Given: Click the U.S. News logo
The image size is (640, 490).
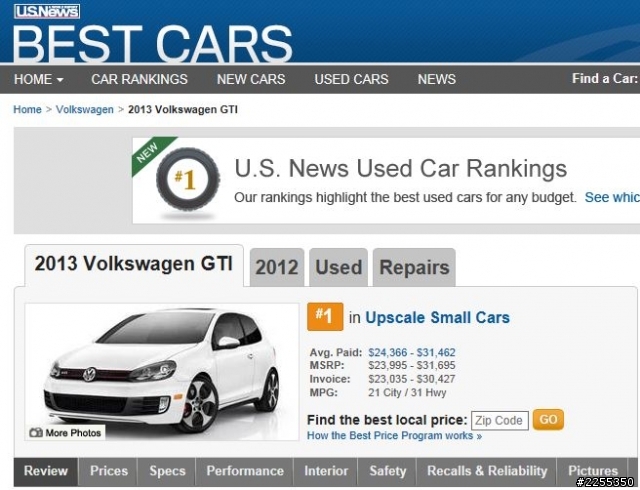Looking at the screenshot, I should click(x=47, y=11).
